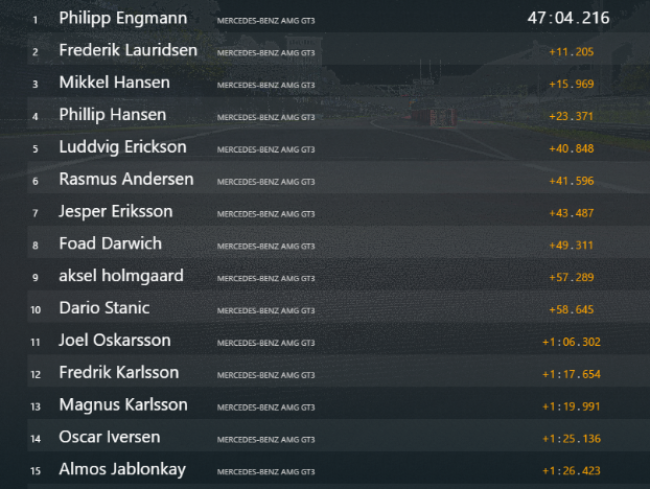Click driver name Joel Oskarsson
Screen dimensions: 650x489
(x=115, y=340)
